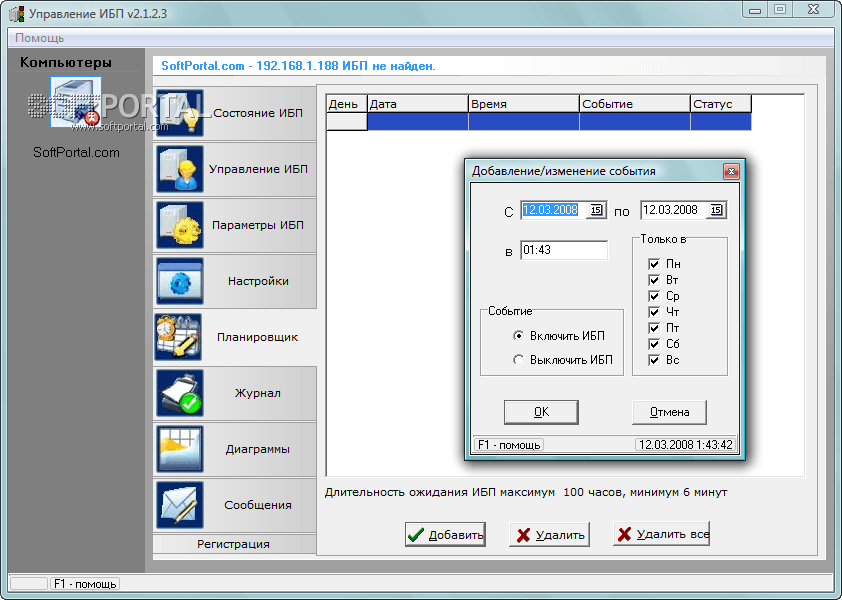Open Управление ИБП section
Viewport: 842px width, 600px height.
[235, 169]
